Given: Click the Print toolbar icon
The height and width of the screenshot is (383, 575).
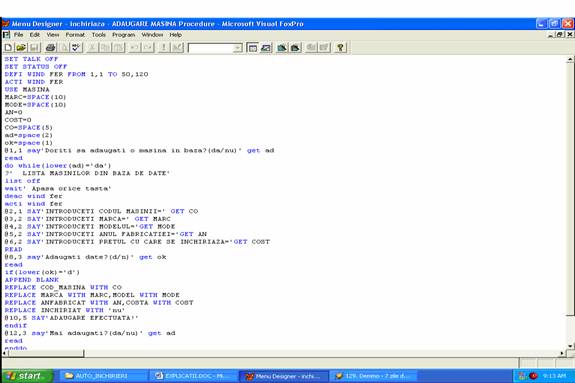Looking at the screenshot, I should 51,47.
